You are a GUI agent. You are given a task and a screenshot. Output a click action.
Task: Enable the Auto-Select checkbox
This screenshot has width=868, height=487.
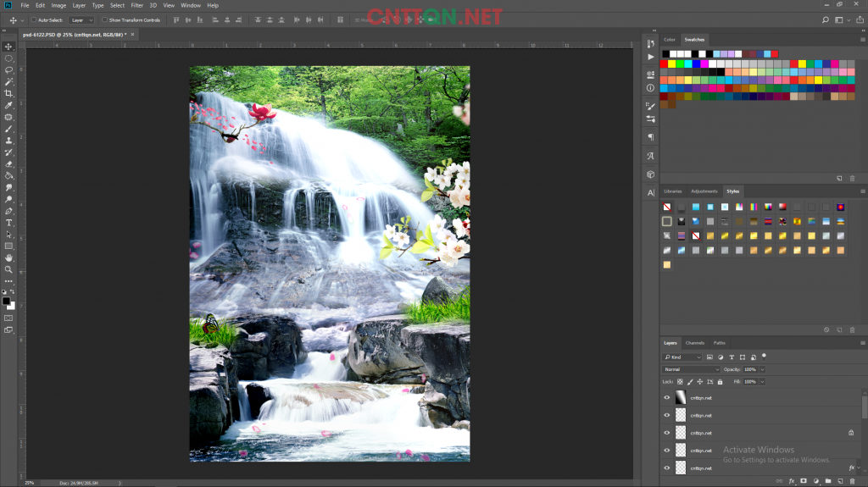coord(34,20)
